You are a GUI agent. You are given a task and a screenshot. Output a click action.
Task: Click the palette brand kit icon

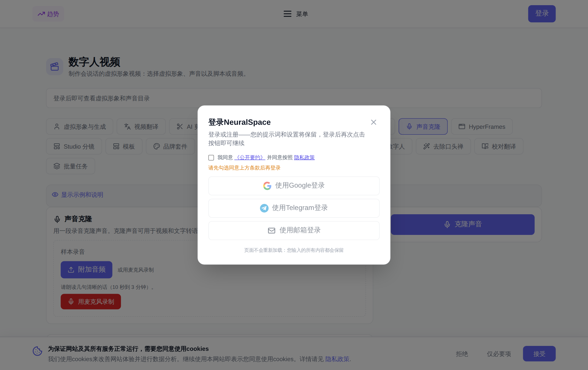156,146
